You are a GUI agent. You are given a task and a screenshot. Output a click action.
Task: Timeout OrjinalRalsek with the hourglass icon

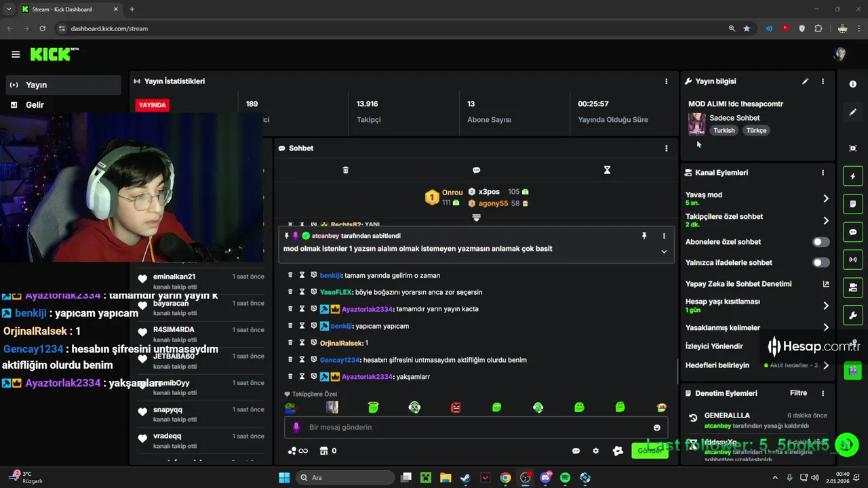click(302, 343)
